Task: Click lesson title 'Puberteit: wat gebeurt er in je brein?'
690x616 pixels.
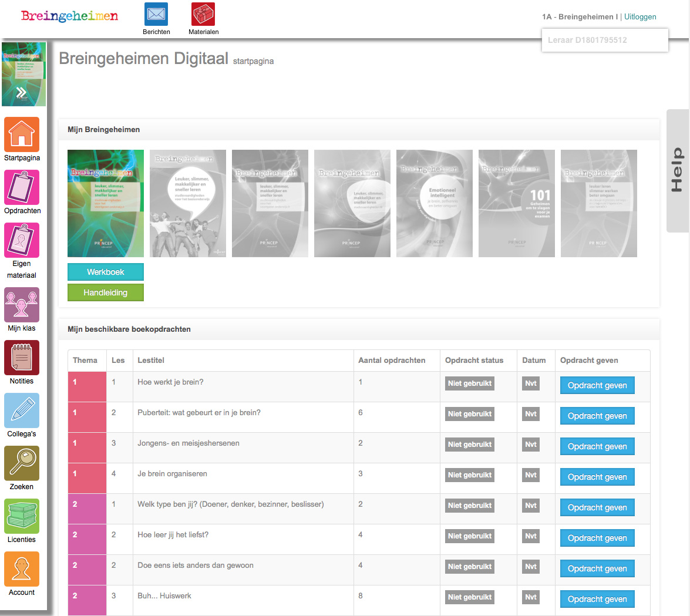Action: 199,413
